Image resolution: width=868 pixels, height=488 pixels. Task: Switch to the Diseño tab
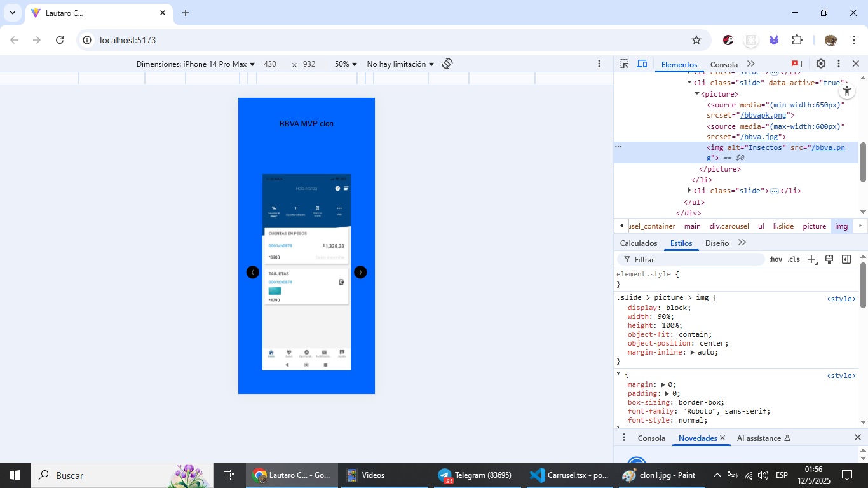(x=717, y=243)
